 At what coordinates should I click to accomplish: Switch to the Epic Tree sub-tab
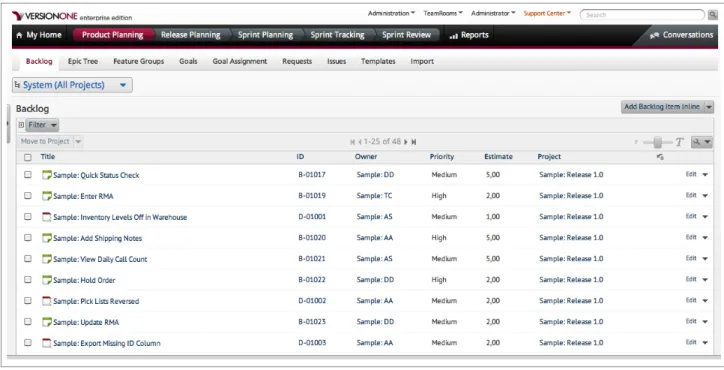pos(83,61)
